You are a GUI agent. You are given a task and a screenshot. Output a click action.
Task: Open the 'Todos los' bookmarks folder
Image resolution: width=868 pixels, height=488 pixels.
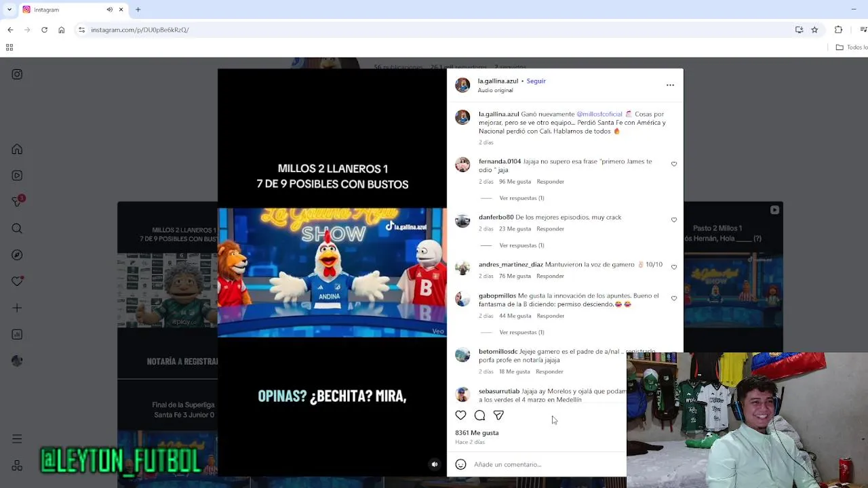(852, 47)
